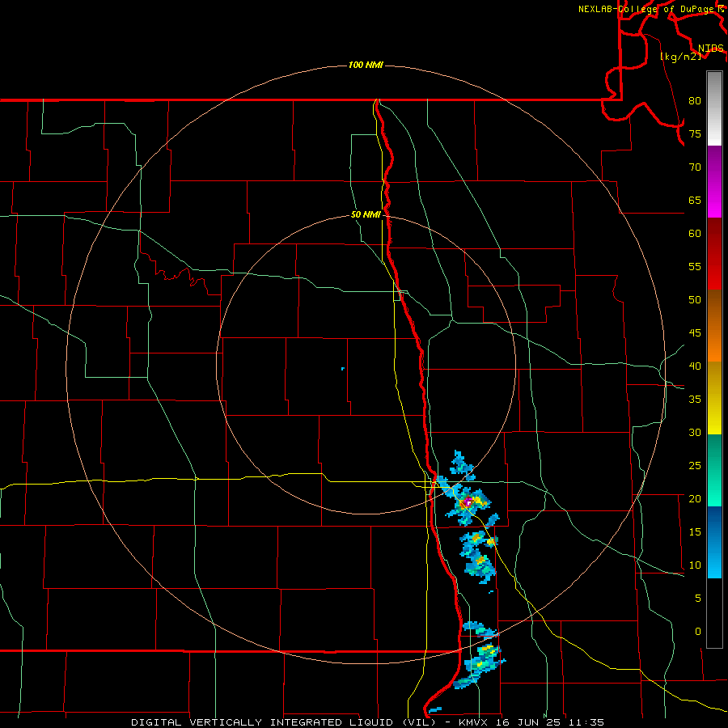Click the "NIDS" label above the scale

tap(711, 49)
